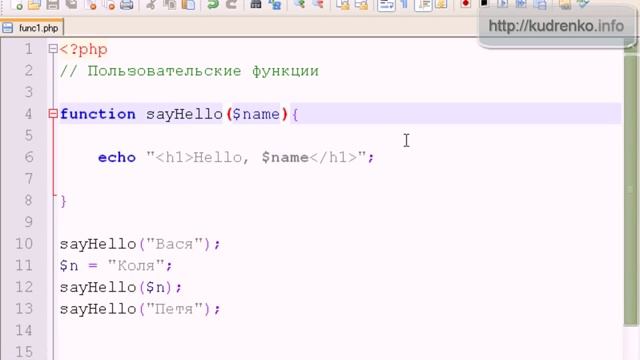Click line number 4 in the margin
Screen dimensions: 640x360
tap(28, 113)
